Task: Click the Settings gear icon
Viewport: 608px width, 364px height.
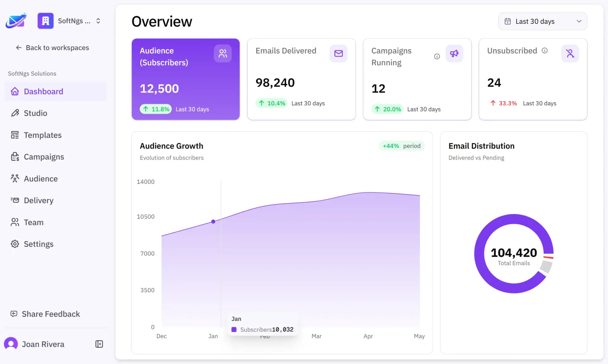Action: (x=15, y=244)
